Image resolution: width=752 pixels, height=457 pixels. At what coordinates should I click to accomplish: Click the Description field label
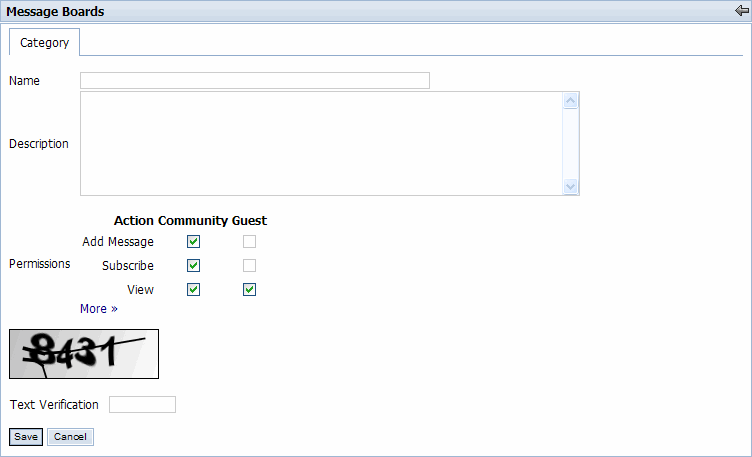pyautogui.click(x=39, y=144)
